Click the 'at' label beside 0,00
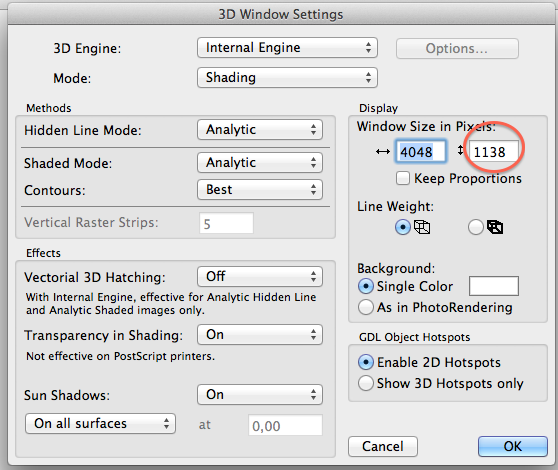This screenshot has height=470, width=558. tap(205, 424)
